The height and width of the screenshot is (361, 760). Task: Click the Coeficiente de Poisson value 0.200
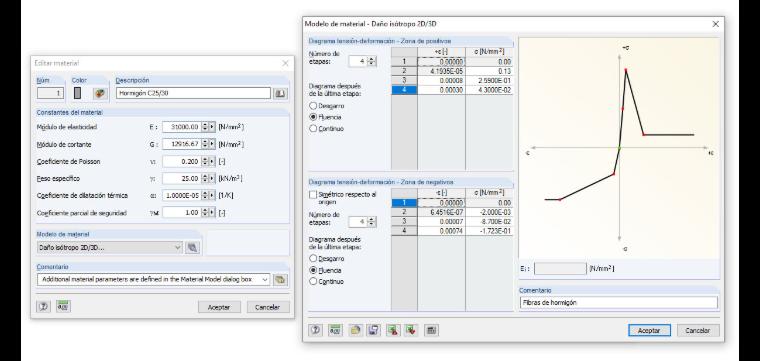(181, 161)
